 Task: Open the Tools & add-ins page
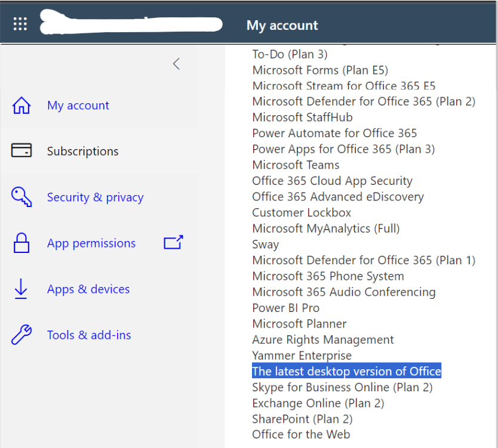(x=89, y=335)
